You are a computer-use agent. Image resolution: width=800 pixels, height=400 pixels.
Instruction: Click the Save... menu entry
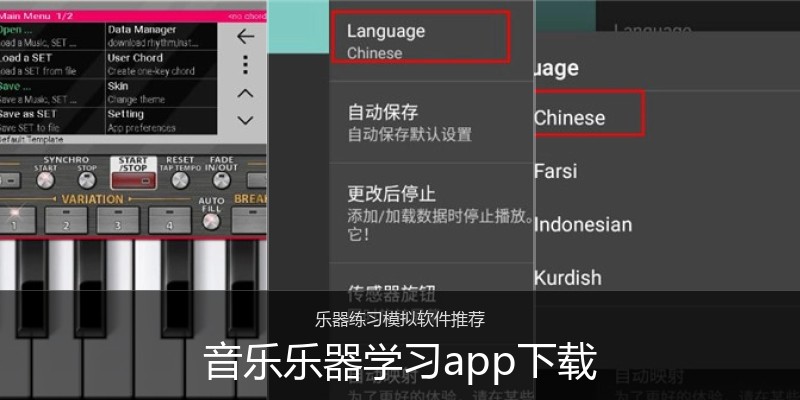tap(52, 92)
